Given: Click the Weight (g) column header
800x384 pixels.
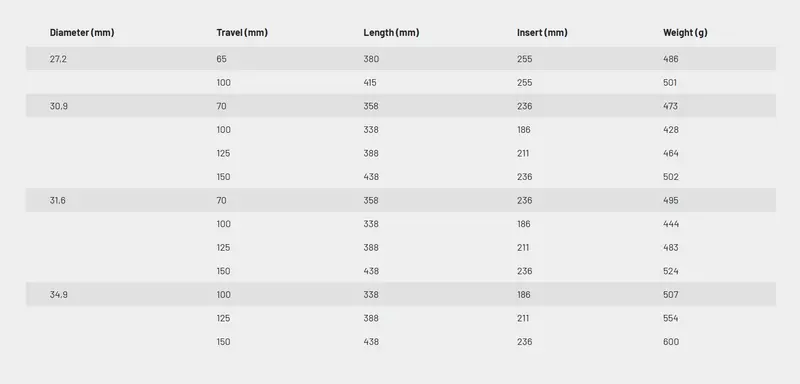Looking at the screenshot, I should coord(685,33).
